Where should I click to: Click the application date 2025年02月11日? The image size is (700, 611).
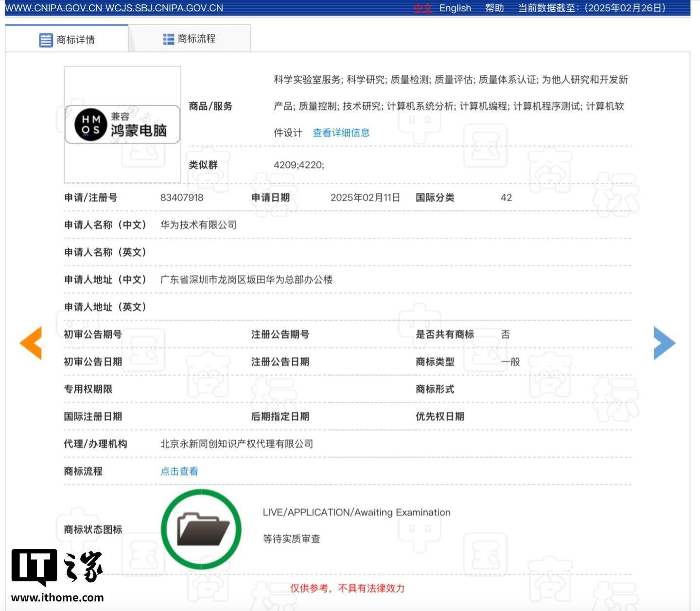coord(366,197)
